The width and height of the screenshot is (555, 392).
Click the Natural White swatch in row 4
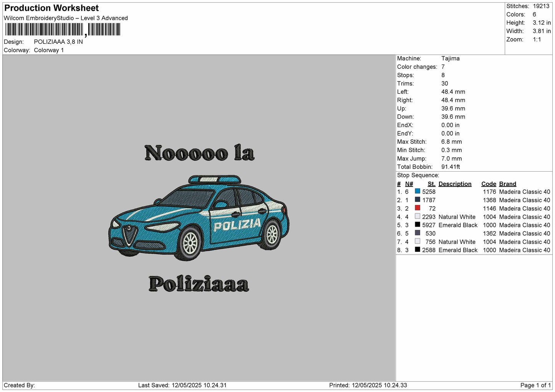[417, 216]
